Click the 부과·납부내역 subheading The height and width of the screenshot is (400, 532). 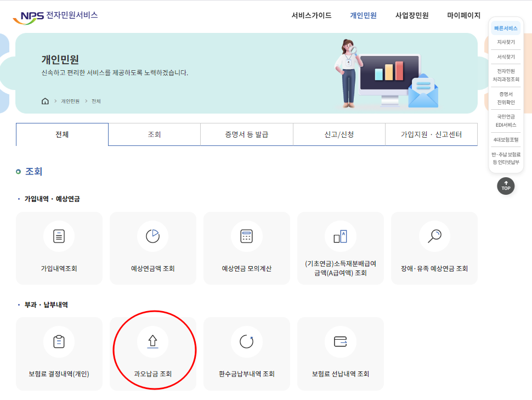coord(46,305)
